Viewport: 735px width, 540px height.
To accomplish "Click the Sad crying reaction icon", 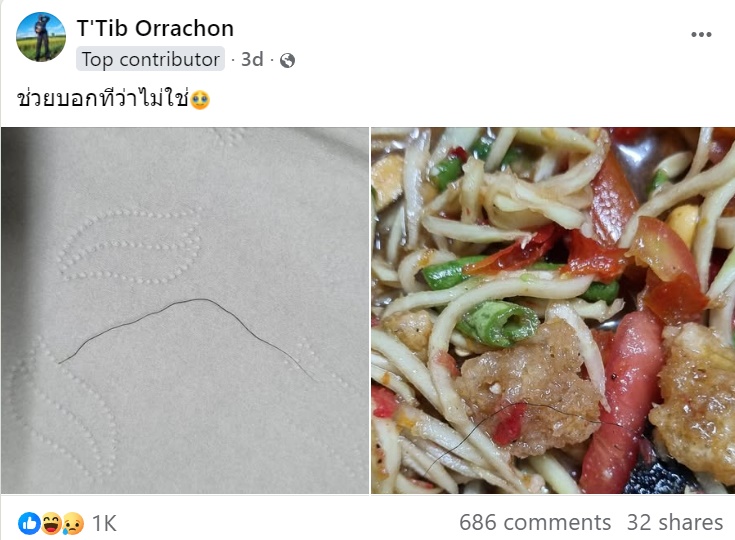I will [73, 524].
